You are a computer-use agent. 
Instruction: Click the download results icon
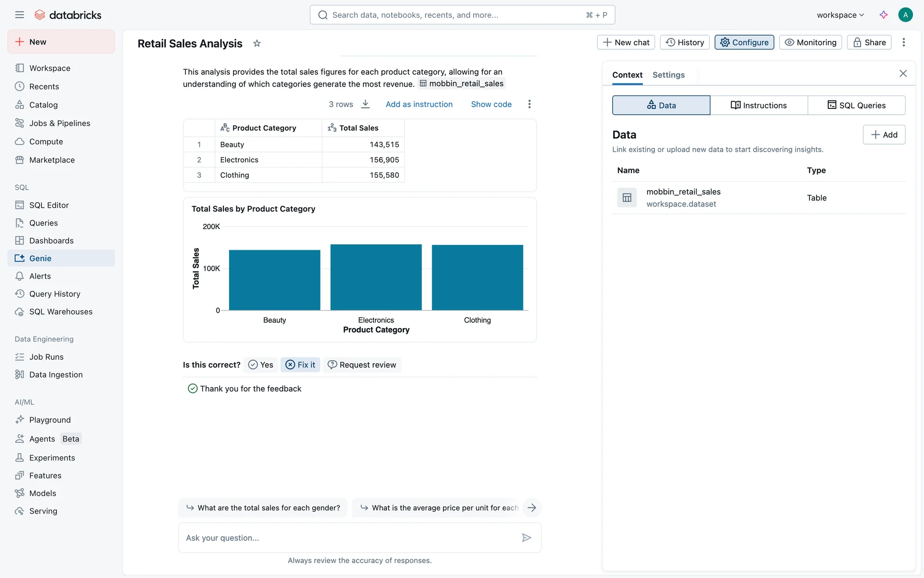[365, 104]
